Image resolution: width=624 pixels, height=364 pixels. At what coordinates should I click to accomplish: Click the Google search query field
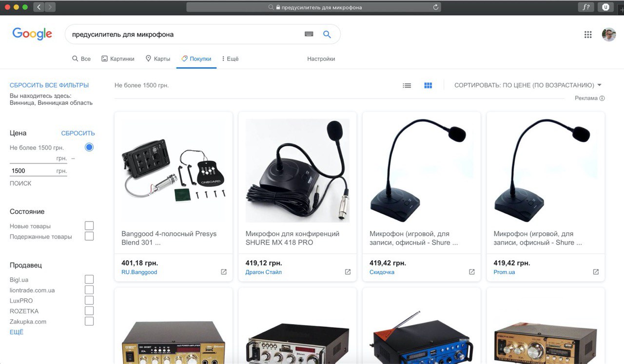pyautogui.click(x=185, y=34)
